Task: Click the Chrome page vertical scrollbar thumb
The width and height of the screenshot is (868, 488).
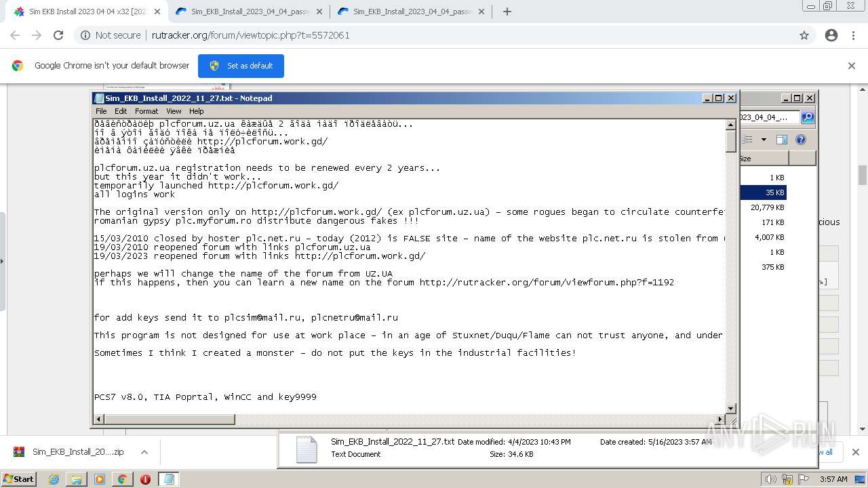Action: [863, 175]
